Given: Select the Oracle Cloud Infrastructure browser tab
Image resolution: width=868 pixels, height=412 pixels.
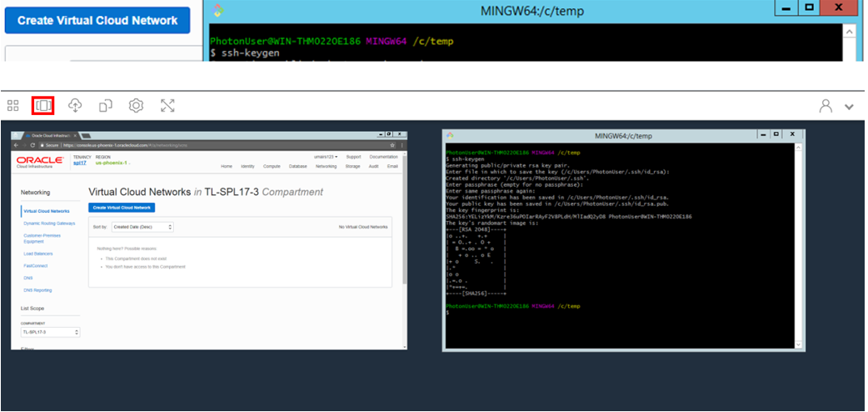Looking at the screenshot, I should tap(50, 135).
